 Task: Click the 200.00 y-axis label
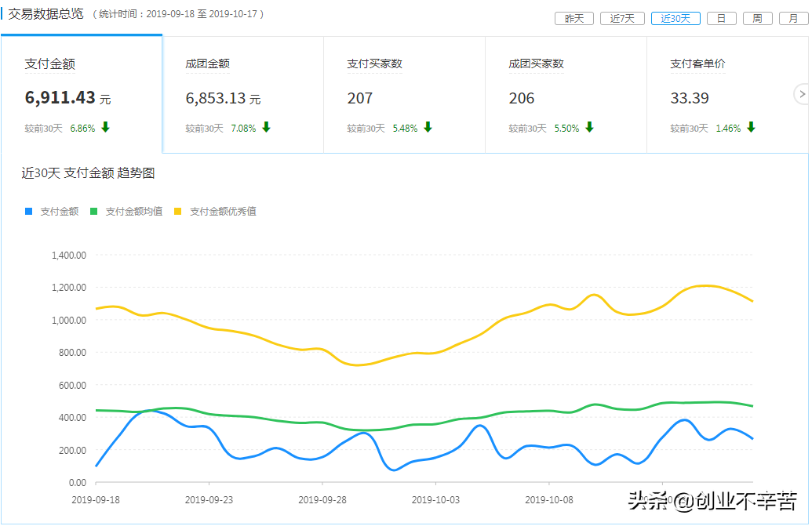pyautogui.click(x=72, y=450)
